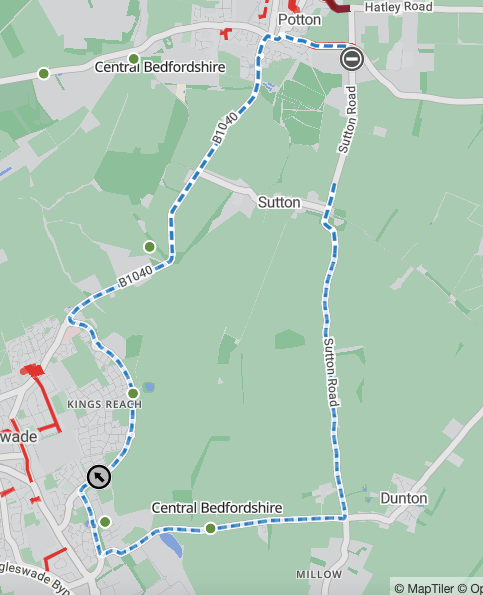
Task: Click the dark red closed segment at Hatley Road
Action: [337, 6]
